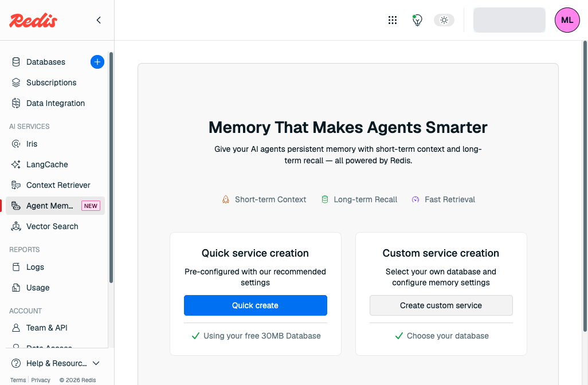Viewport: 588px width, 385px height.
Task: Open Context Retriever
Action: coord(58,185)
